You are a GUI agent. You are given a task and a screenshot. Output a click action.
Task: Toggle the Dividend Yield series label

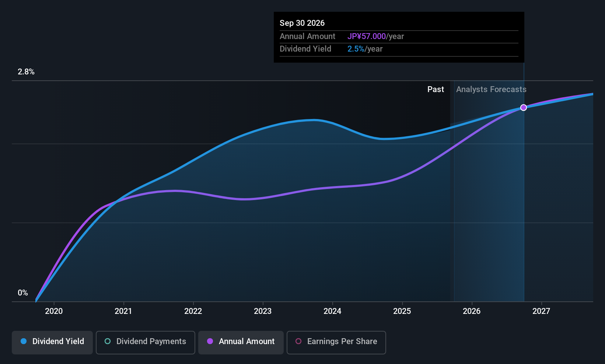coord(58,342)
